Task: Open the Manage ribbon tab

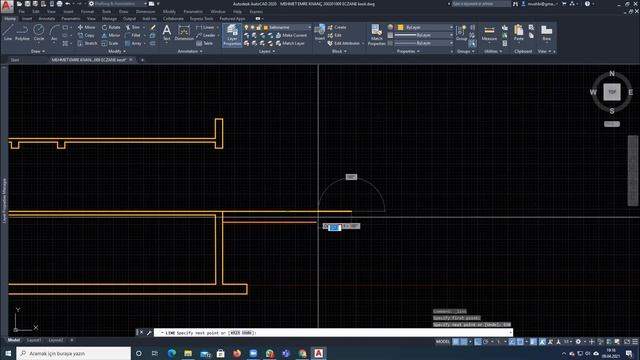Action: pos(109,18)
